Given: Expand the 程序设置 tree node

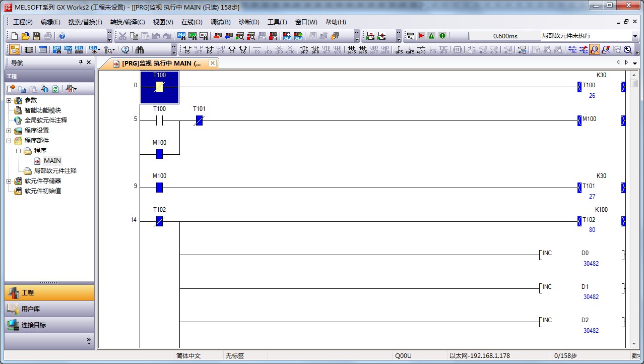Looking at the screenshot, I should [x=9, y=131].
